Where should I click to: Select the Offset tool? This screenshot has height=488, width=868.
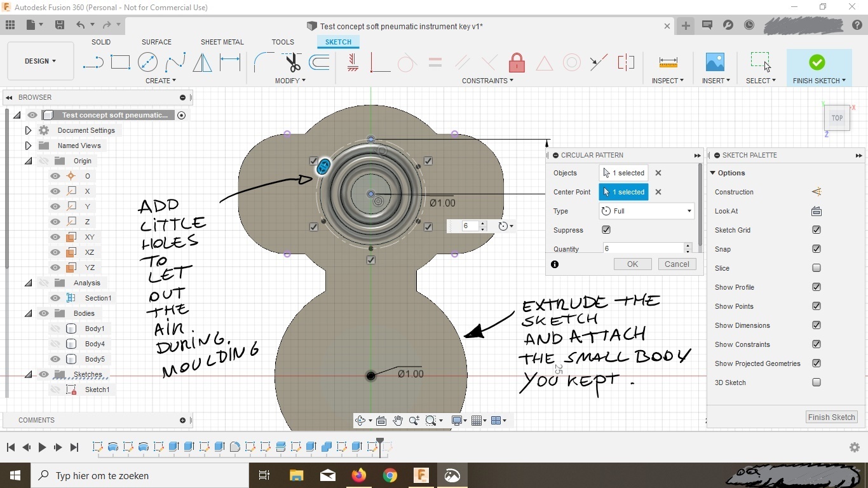319,62
